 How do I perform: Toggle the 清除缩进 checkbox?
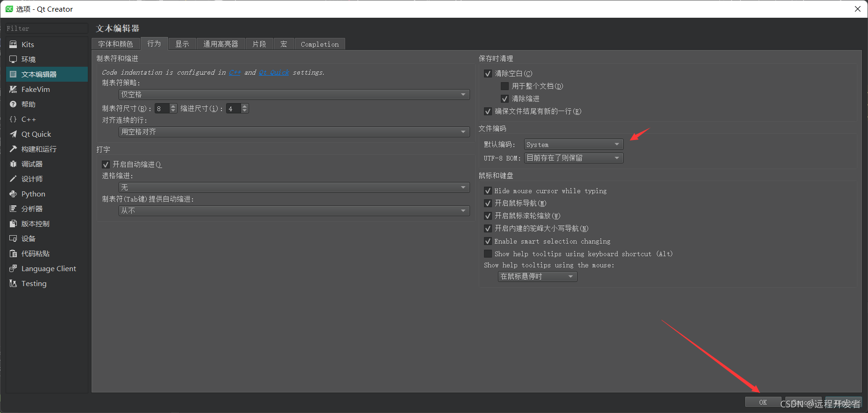tap(505, 99)
